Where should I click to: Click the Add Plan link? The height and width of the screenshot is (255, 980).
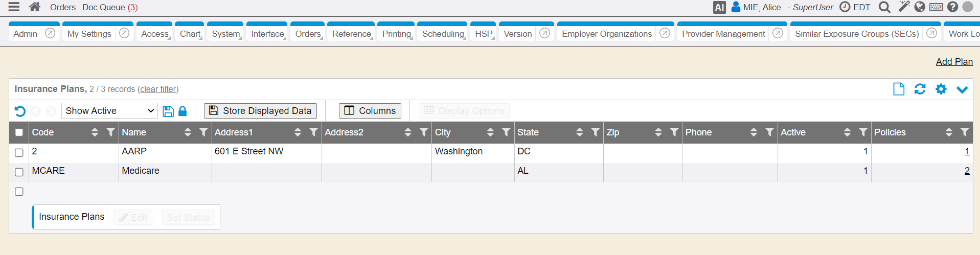click(x=954, y=62)
